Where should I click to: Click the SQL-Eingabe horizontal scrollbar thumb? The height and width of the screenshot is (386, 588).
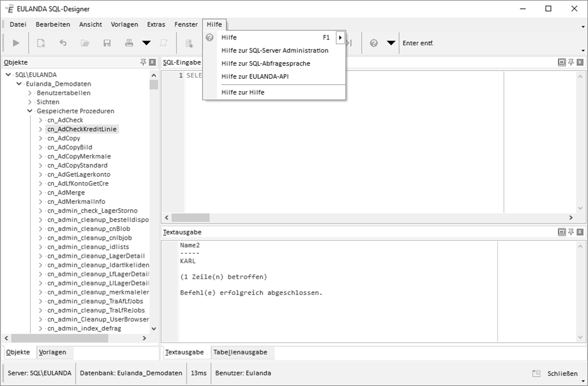[x=191, y=217]
